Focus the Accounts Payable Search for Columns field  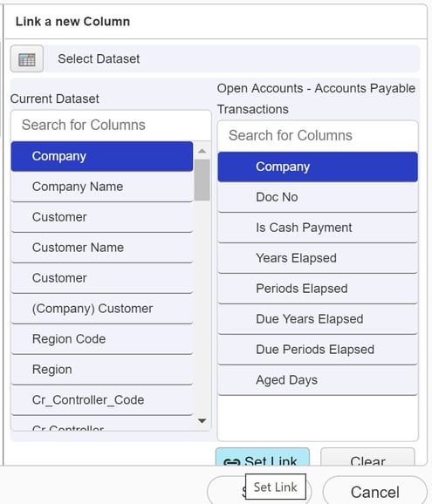[318, 136]
